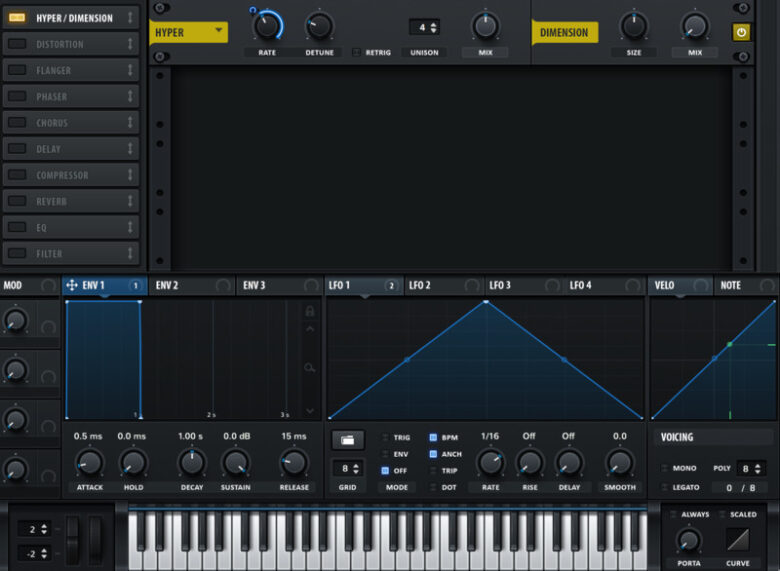This screenshot has width=780, height=571.
Task: Select the ENV 3 tab
Action: (279, 286)
